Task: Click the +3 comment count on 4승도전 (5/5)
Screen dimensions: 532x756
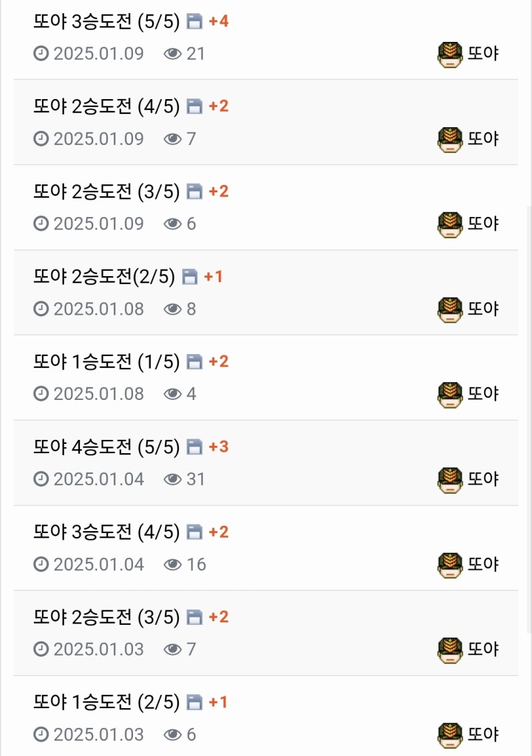Action: 219,447
